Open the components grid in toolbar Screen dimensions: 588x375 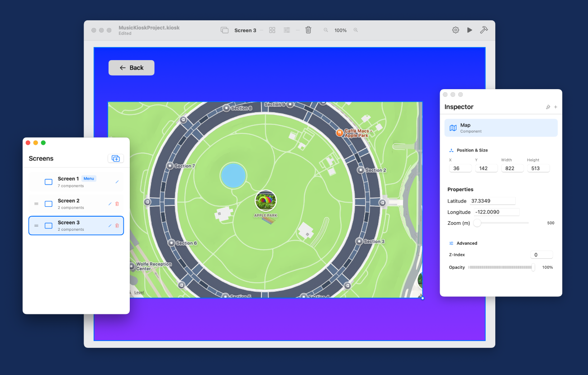pos(272,30)
